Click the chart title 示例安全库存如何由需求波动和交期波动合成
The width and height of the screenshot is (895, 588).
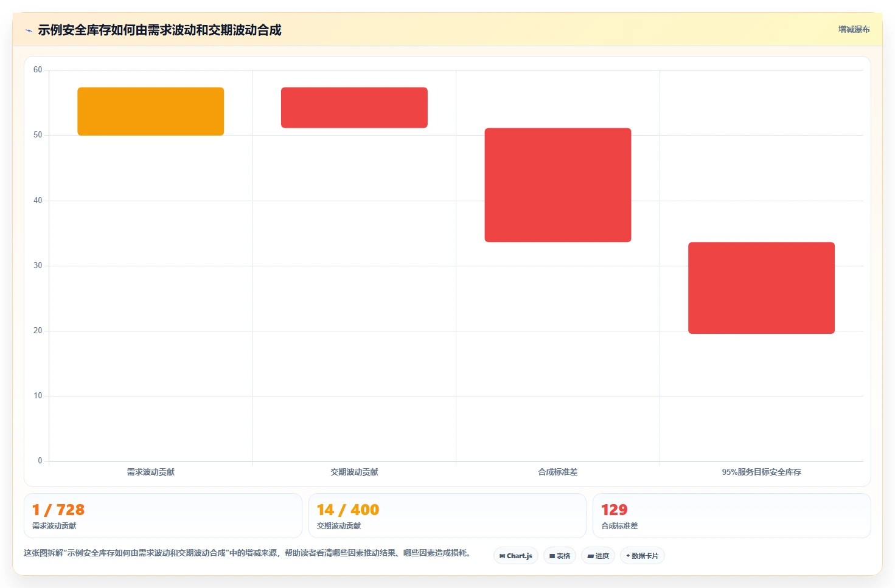tap(159, 30)
